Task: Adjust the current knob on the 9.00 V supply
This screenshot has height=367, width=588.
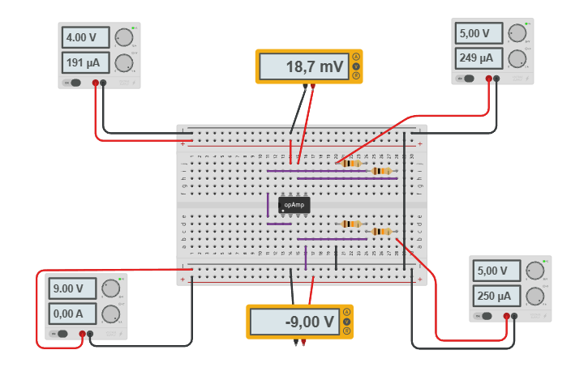Action: point(110,314)
